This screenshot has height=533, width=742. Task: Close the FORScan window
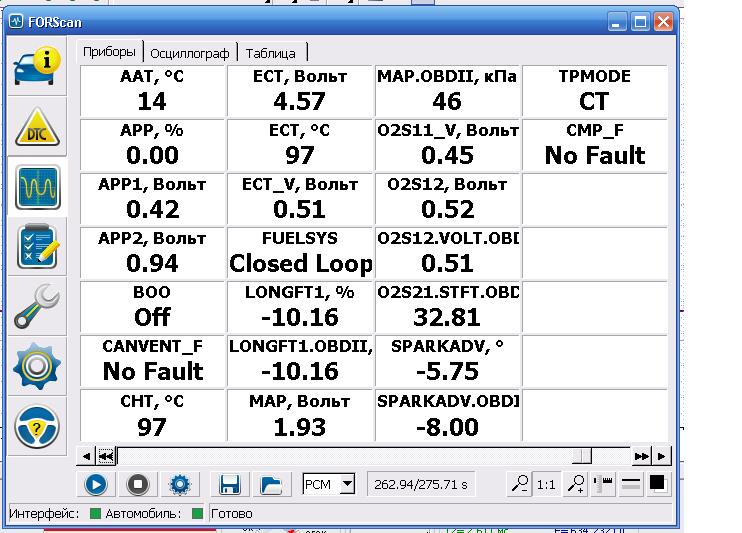663,22
